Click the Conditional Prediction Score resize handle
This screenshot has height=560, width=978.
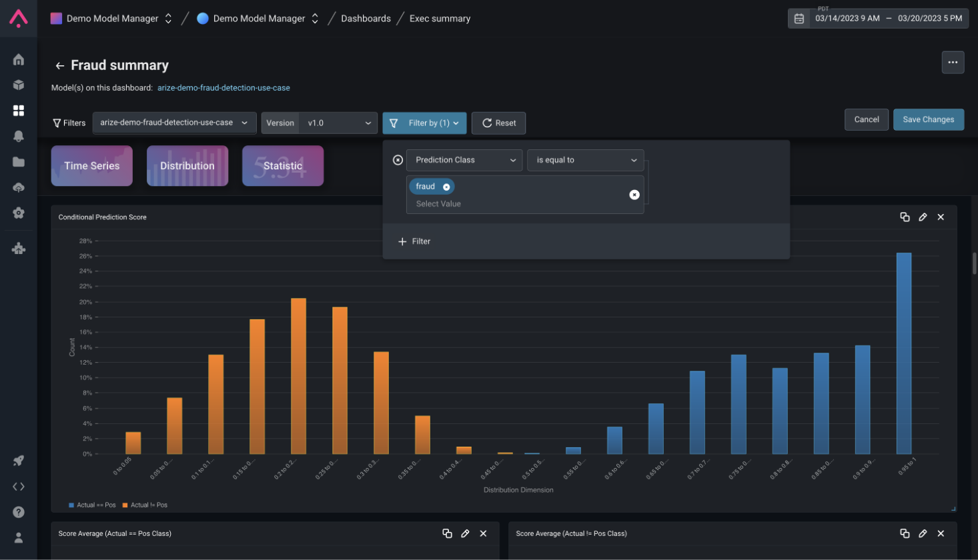coord(953,509)
